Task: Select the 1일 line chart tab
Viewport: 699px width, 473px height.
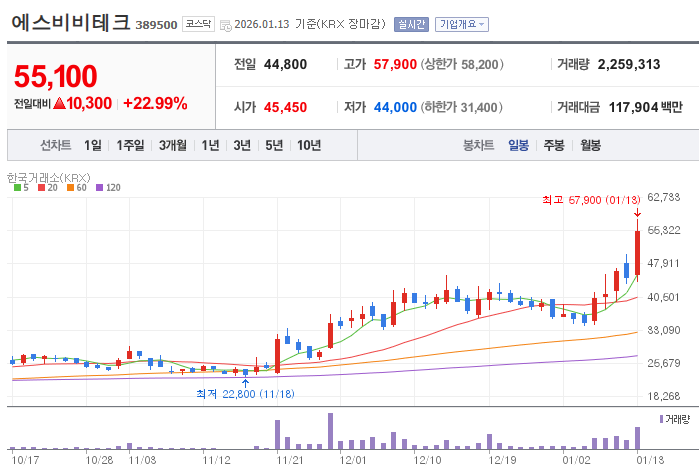Action: pos(93,145)
